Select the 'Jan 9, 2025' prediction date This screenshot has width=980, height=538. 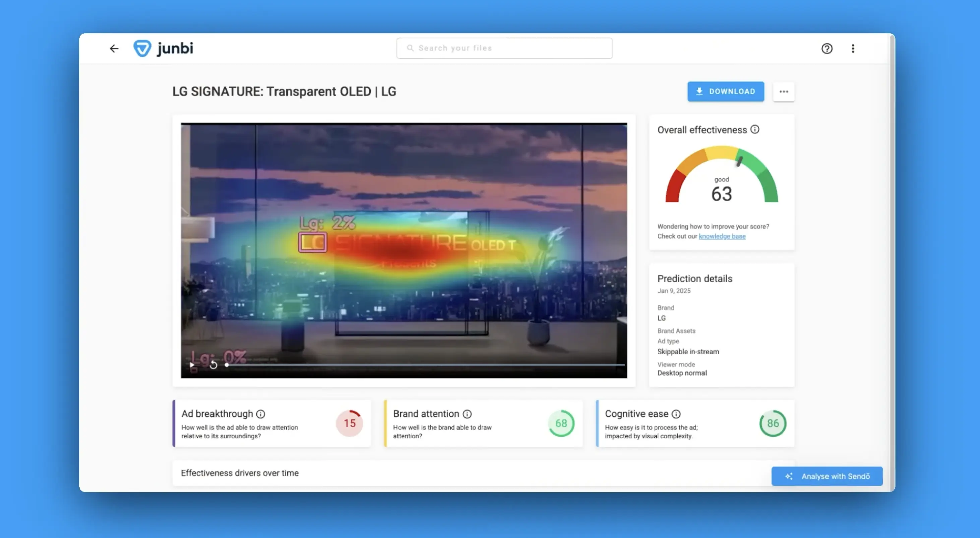pos(674,291)
